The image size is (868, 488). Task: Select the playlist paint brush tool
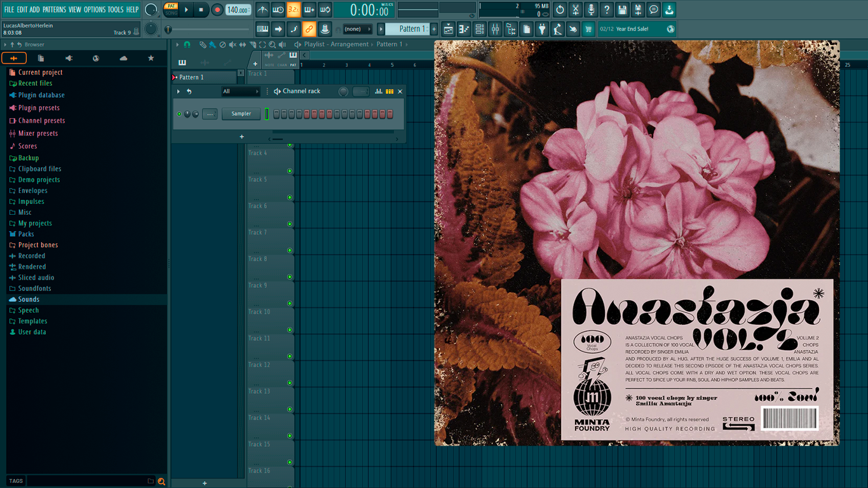(212, 44)
